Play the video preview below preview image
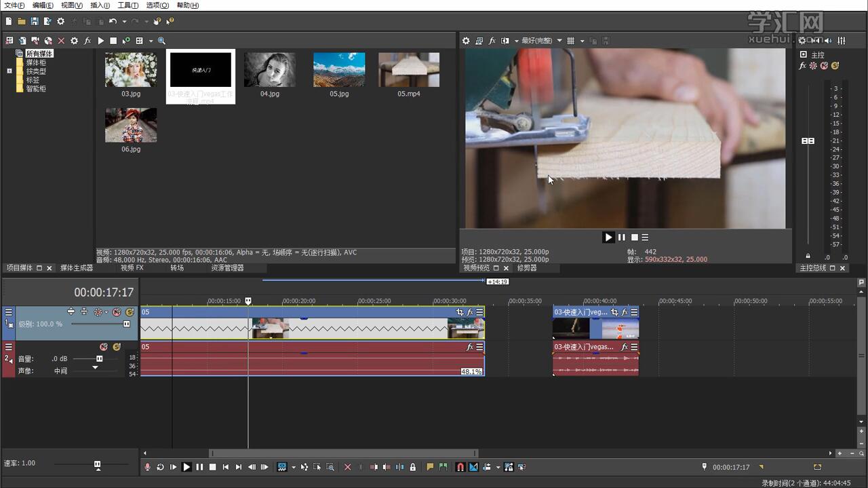This screenshot has width=868, height=488. [x=608, y=238]
